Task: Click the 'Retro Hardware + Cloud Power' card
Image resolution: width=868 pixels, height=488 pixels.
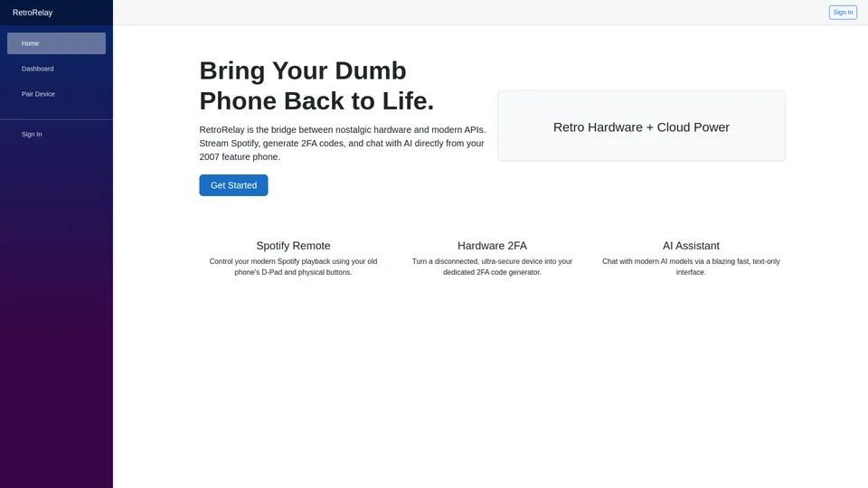Action: 641,127
